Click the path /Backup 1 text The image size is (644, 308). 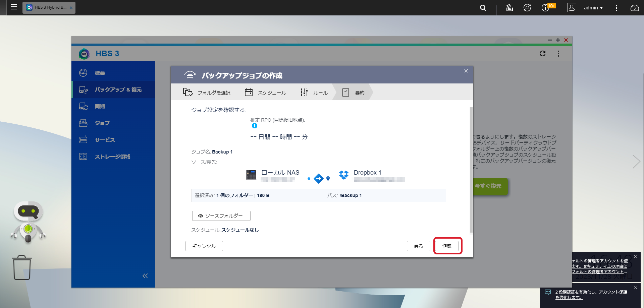[x=351, y=195]
